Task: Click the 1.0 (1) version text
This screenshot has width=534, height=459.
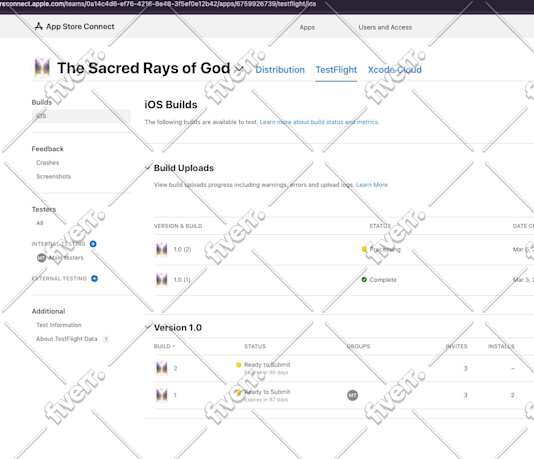Action: (182, 280)
